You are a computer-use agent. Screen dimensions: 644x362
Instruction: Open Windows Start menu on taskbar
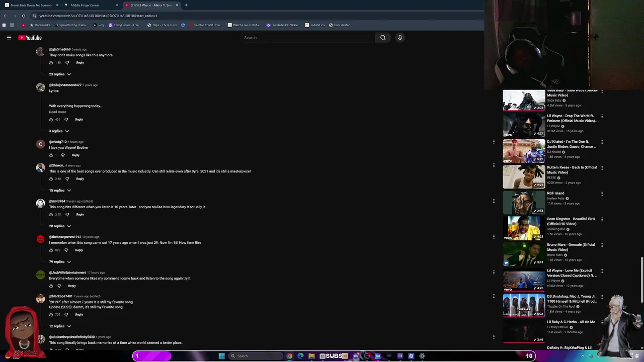221,356
